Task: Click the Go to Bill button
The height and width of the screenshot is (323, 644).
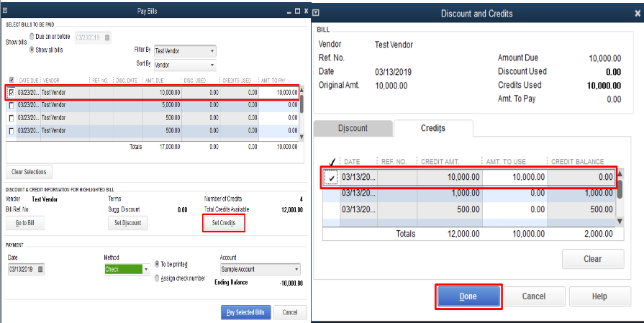Action: (x=25, y=223)
